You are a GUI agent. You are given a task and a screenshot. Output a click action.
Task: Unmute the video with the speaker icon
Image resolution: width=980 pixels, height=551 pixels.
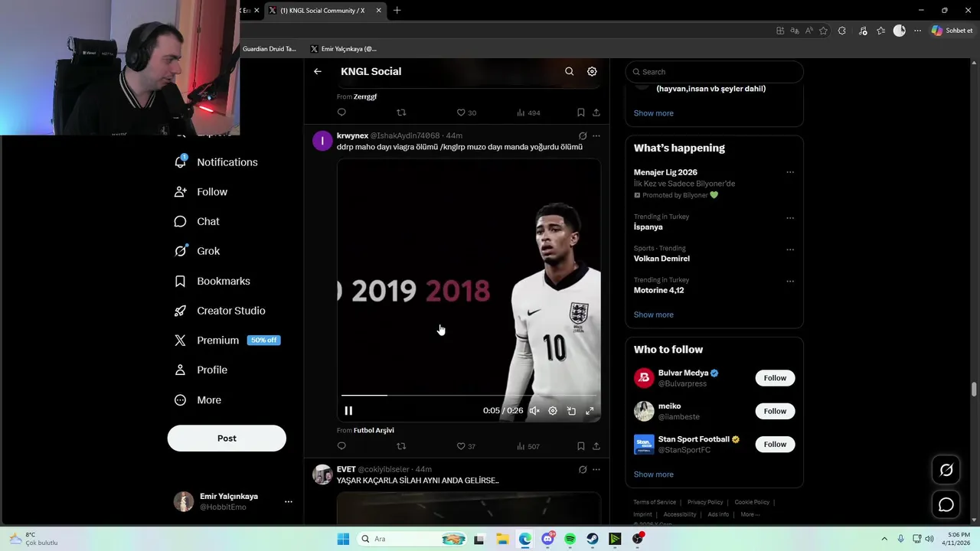click(534, 411)
